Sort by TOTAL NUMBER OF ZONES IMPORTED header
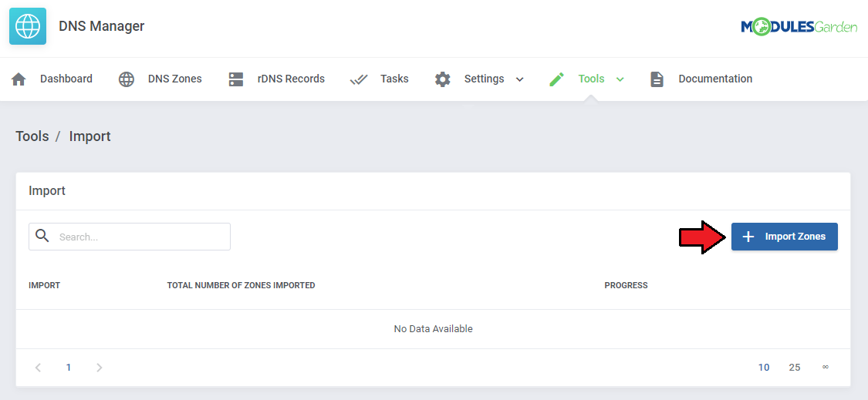This screenshot has width=868, height=400. [x=241, y=285]
